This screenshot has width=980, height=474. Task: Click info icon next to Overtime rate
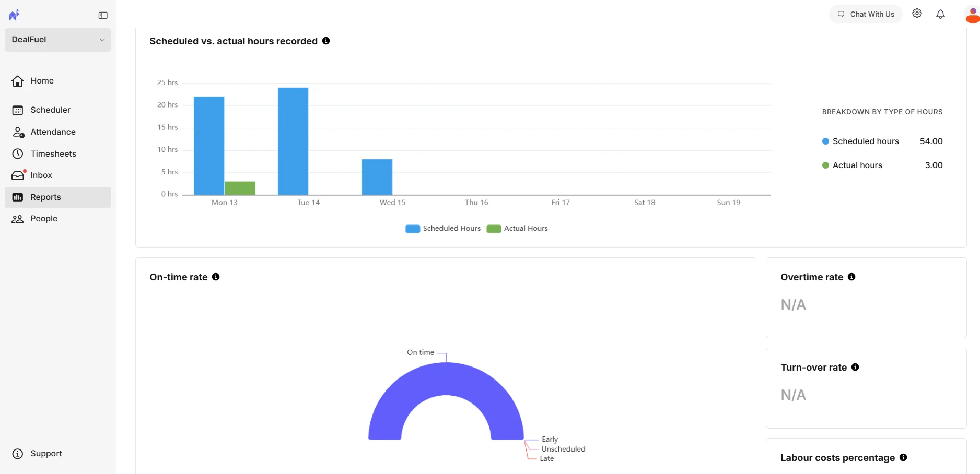[x=851, y=277]
